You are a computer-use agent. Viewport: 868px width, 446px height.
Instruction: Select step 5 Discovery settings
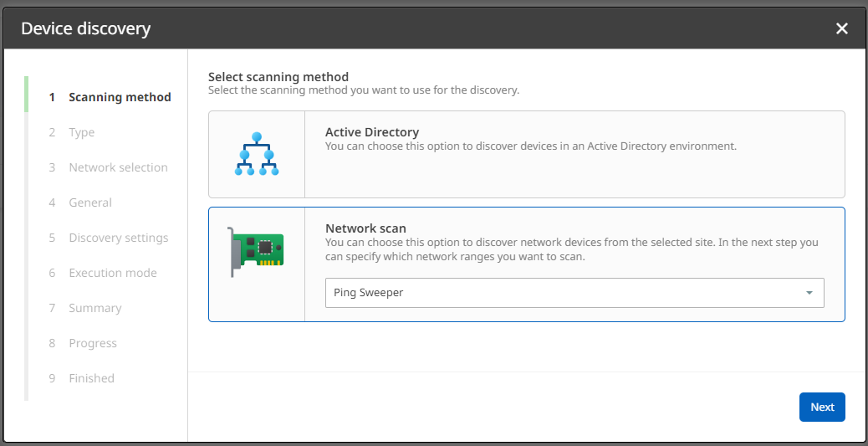[x=118, y=238]
